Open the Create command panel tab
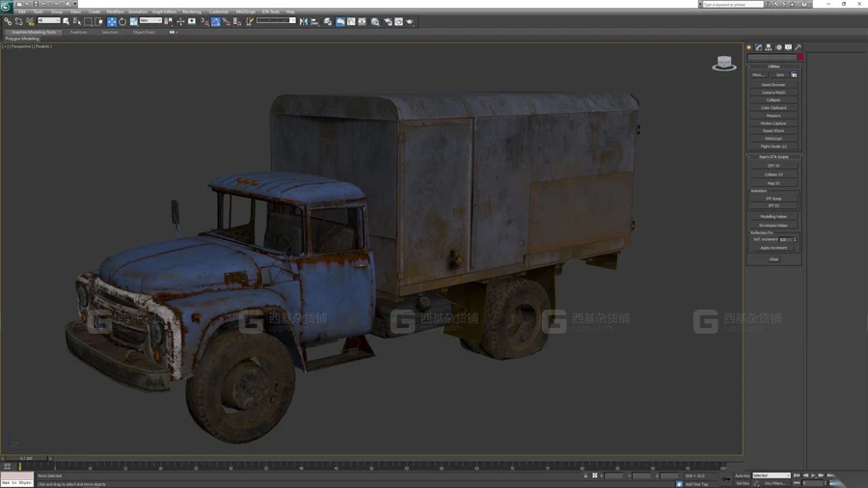Image resolution: width=868 pixels, height=488 pixels. 749,47
